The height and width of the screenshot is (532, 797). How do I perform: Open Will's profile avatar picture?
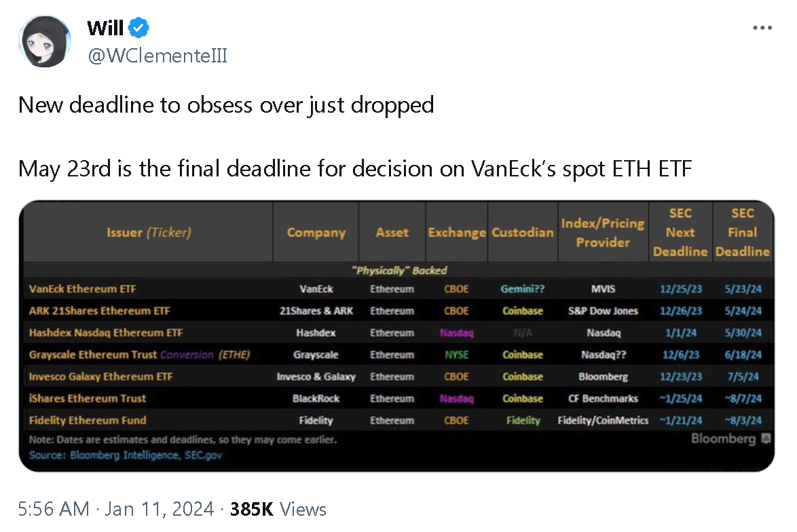[44, 41]
